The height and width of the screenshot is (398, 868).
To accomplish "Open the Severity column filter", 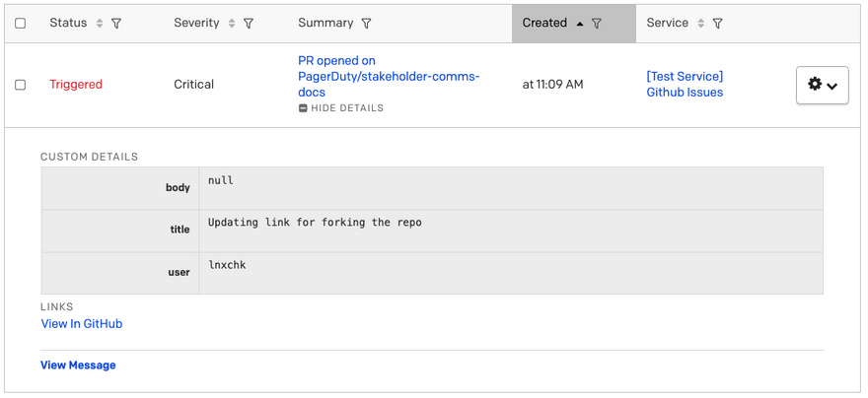I will 249,24.
